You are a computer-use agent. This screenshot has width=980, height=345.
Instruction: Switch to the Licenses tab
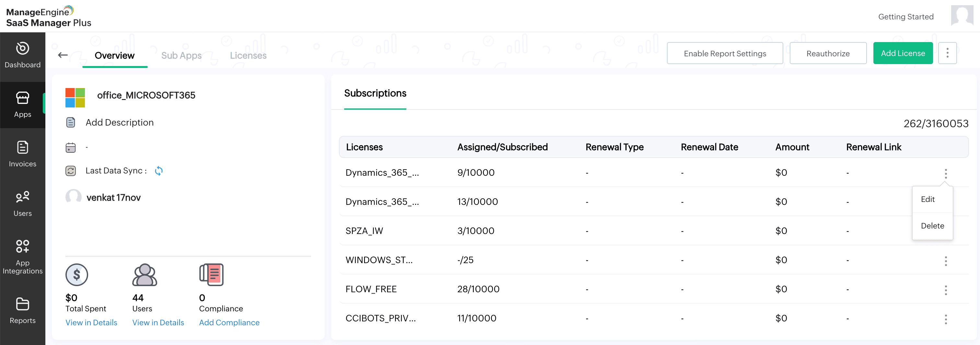point(248,55)
